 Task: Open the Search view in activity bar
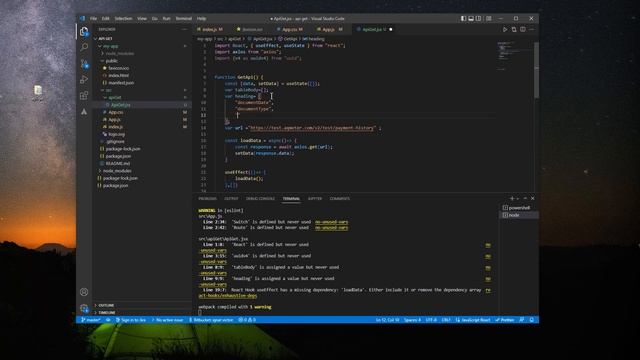point(84,47)
